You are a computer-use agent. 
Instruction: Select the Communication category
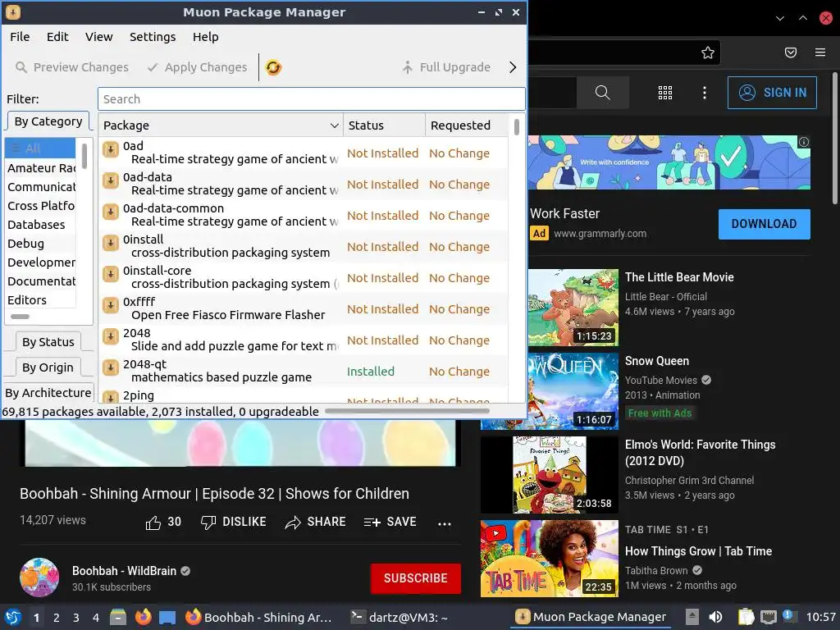(x=40, y=187)
